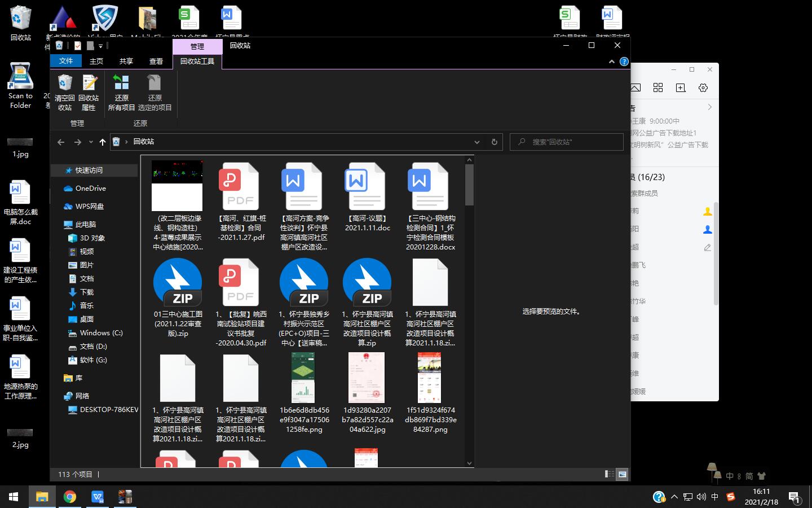Open Explorer help via the question mark icon
812x508 pixels.
click(x=624, y=62)
